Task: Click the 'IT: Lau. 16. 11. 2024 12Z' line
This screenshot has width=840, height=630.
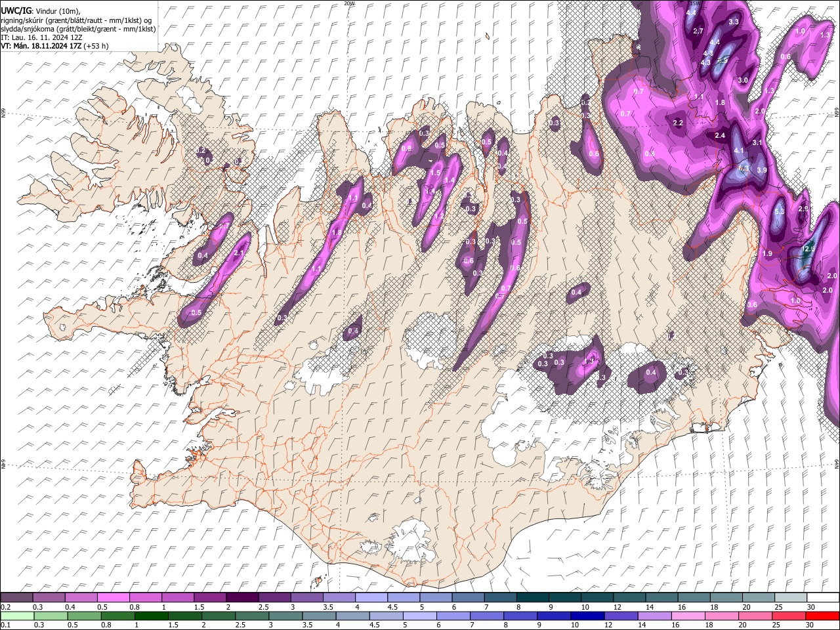Action: point(40,37)
